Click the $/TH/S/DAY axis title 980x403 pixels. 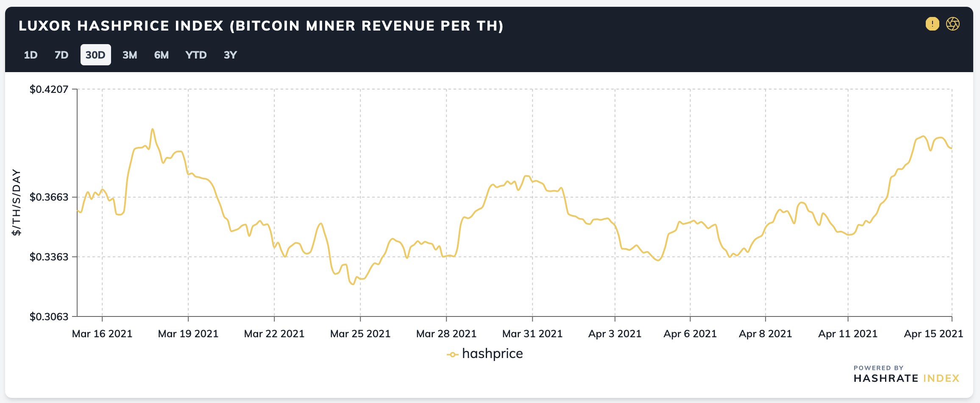[x=16, y=202]
